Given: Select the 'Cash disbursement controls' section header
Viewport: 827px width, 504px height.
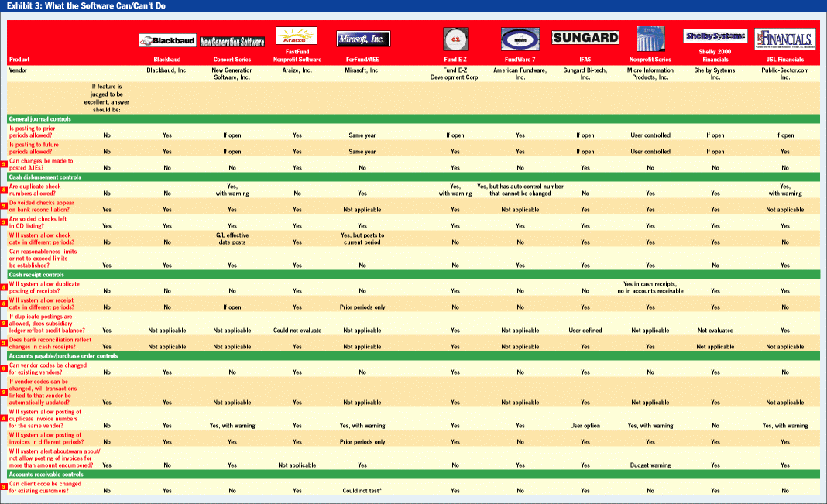Looking at the screenshot, I should (45, 177).
